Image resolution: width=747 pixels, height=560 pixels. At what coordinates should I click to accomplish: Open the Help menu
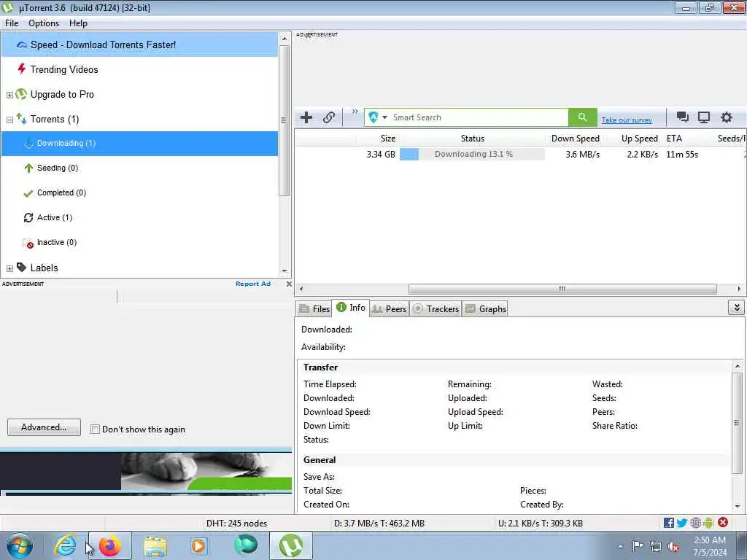[x=78, y=23]
